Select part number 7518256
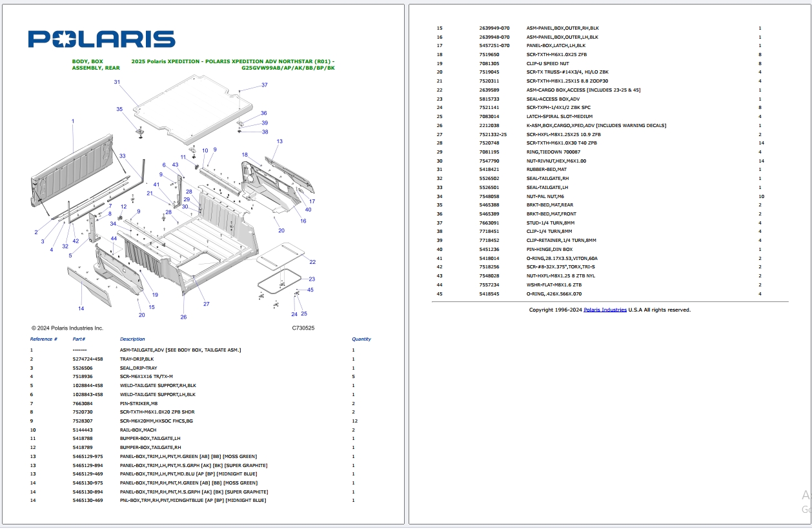812x529 pixels. coord(489,267)
